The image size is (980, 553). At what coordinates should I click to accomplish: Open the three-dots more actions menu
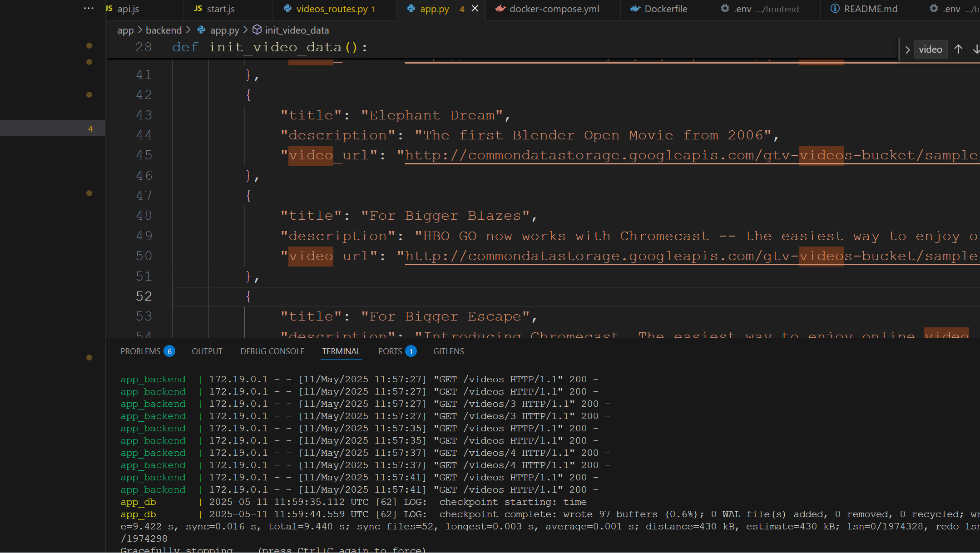coord(89,9)
